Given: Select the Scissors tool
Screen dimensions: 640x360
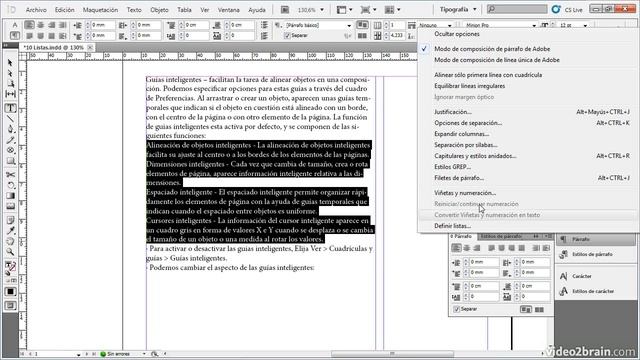Looking at the screenshot, I should pyautogui.click(x=10, y=175).
